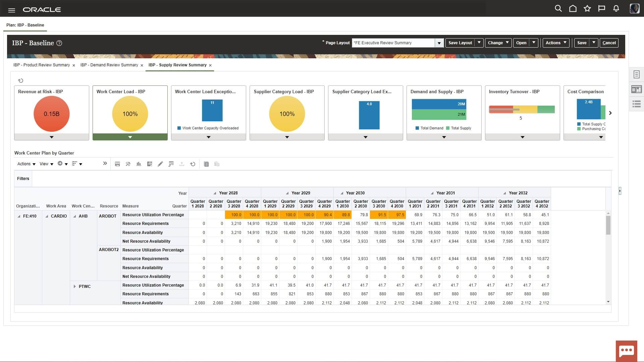The height and width of the screenshot is (362, 644).
Task: Click the table save icon in toolbar
Action: point(117,164)
